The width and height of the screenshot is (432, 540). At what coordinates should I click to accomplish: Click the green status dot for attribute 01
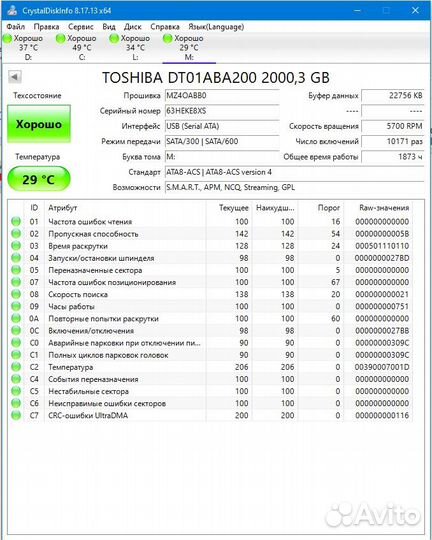click(16, 221)
